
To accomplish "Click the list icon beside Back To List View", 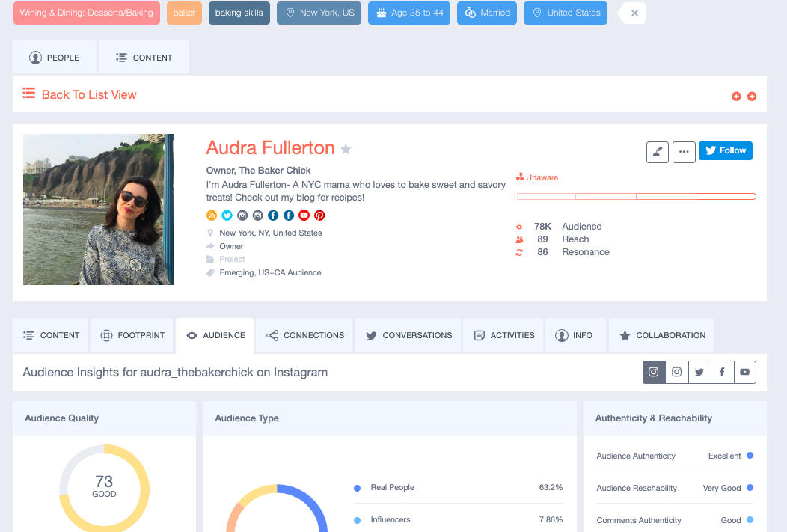I will tap(28, 94).
